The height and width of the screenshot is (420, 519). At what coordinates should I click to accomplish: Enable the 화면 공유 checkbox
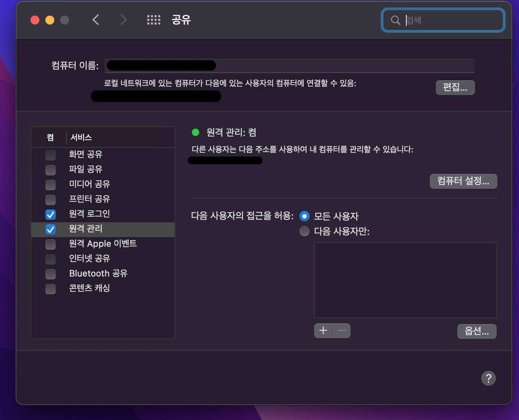point(51,155)
